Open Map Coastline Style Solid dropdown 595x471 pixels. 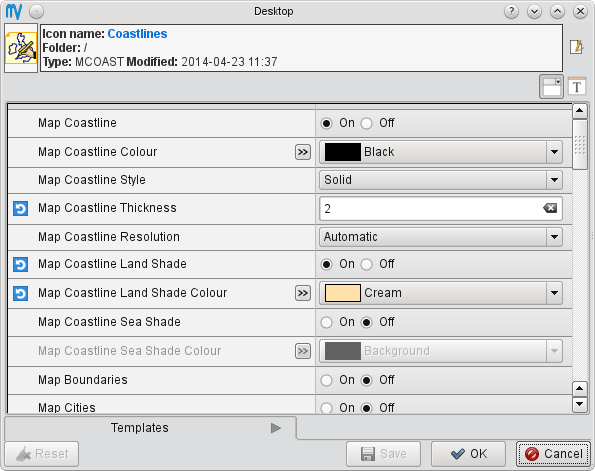[441, 180]
